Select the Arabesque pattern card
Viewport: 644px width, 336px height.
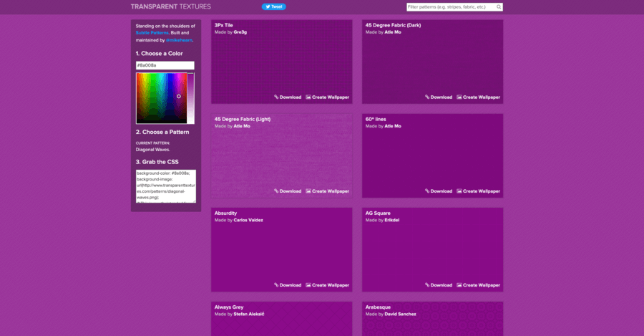coord(432,319)
